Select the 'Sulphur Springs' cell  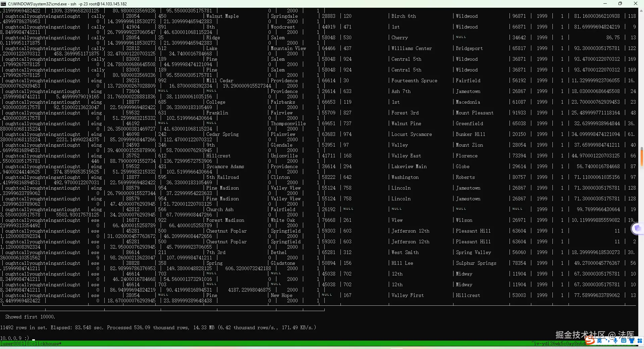476,263
